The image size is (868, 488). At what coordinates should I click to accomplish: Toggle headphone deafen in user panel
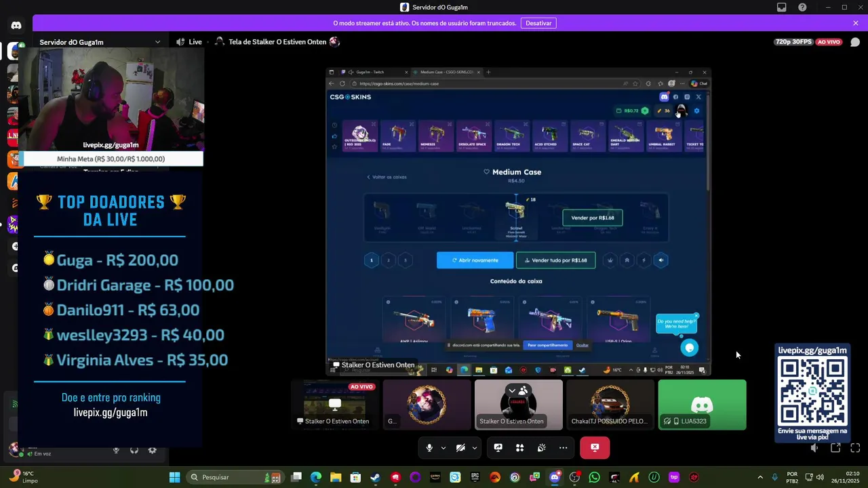pyautogui.click(x=134, y=451)
